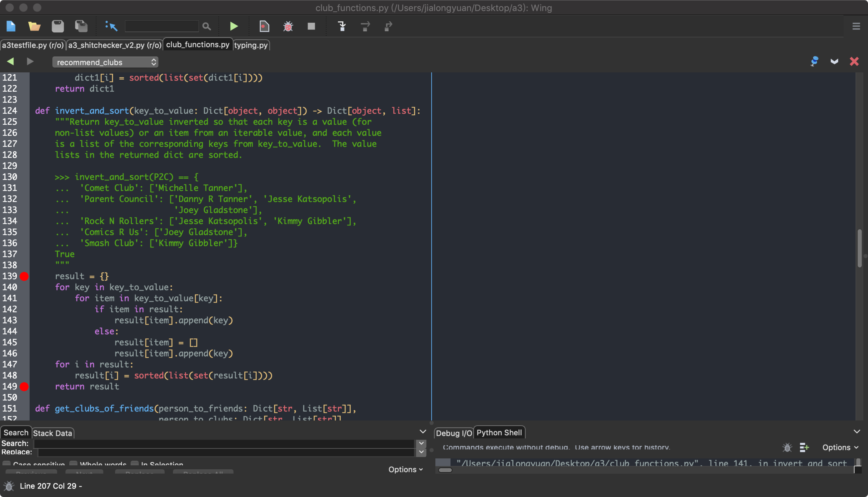The image size is (868, 497).
Task: Click the debug-file page icon with red dot
Action: tap(264, 26)
